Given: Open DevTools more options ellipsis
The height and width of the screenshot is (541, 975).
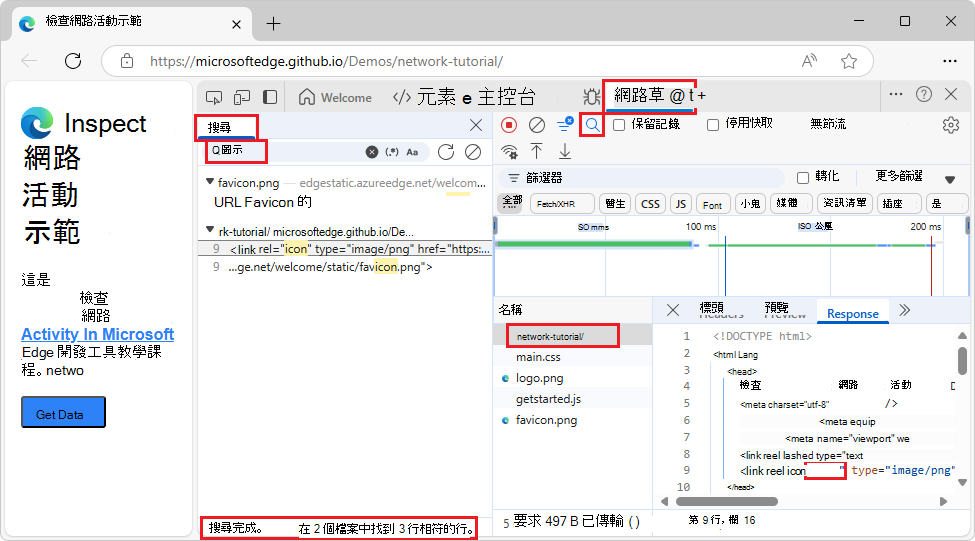Looking at the screenshot, I should (x=896, y=95).
